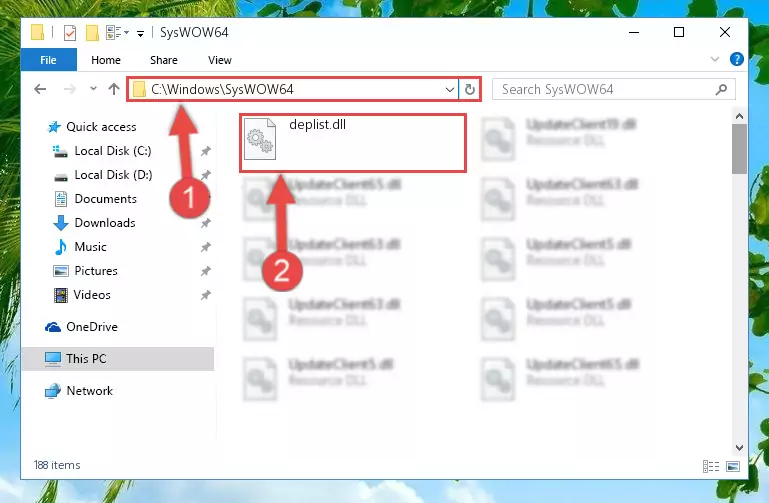769x503 pixels.
Task: Expand the address bar history dropdown
Action: 449,90
